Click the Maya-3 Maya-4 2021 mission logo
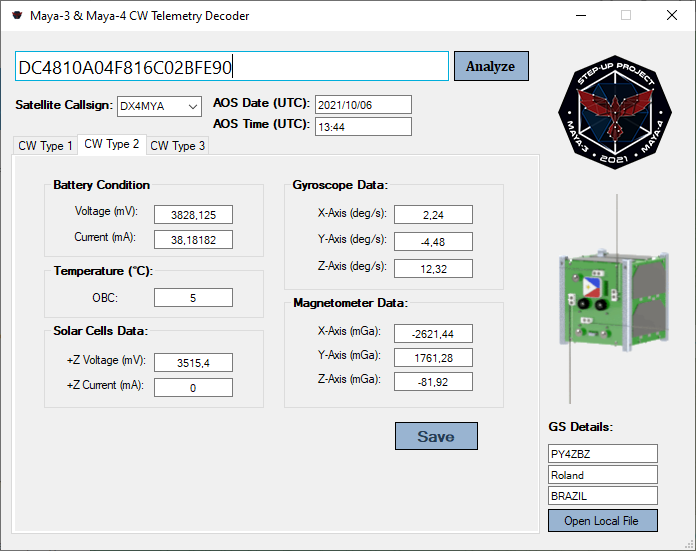Screen dimensions: 696x551 click(x=615, y=112)
